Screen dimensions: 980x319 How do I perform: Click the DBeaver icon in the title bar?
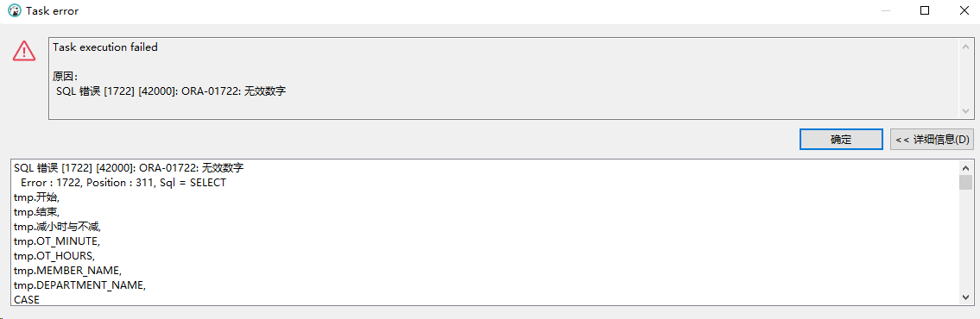[15, 10]
